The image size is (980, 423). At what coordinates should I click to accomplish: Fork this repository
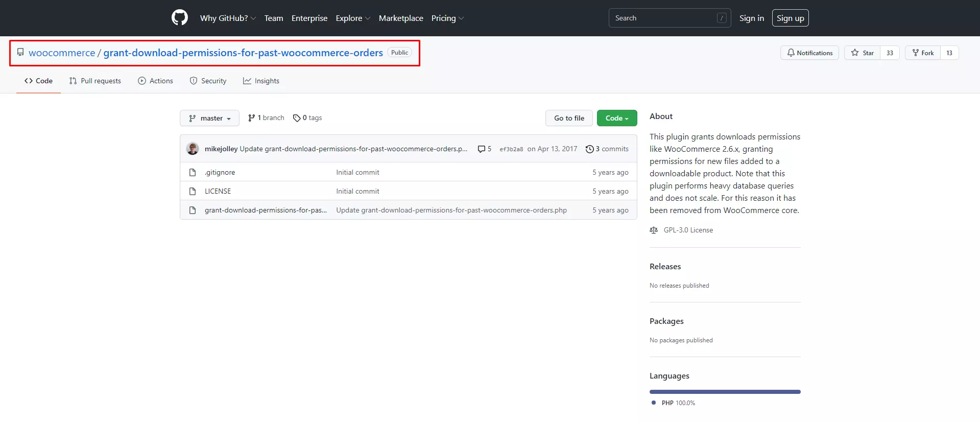point(923,53)
